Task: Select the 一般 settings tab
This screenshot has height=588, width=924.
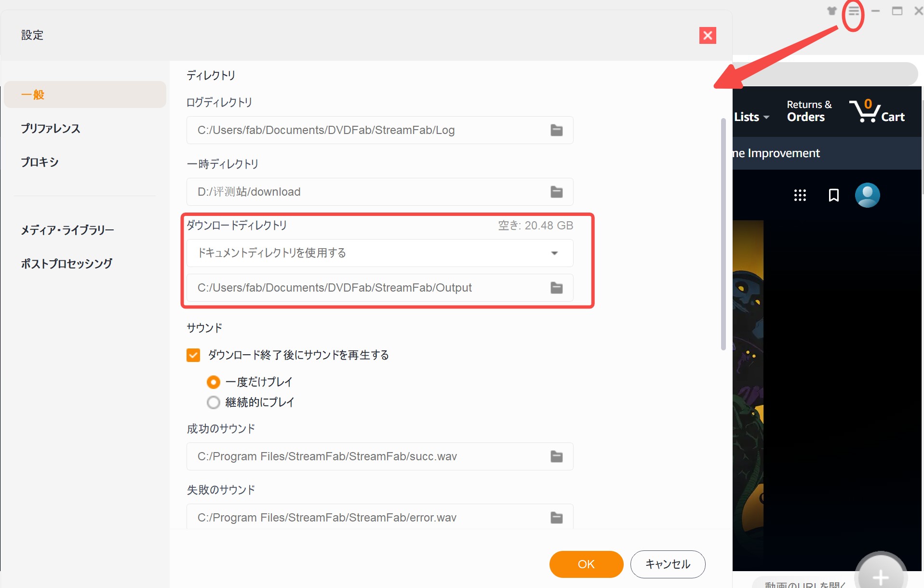Action: pos(85,94)
